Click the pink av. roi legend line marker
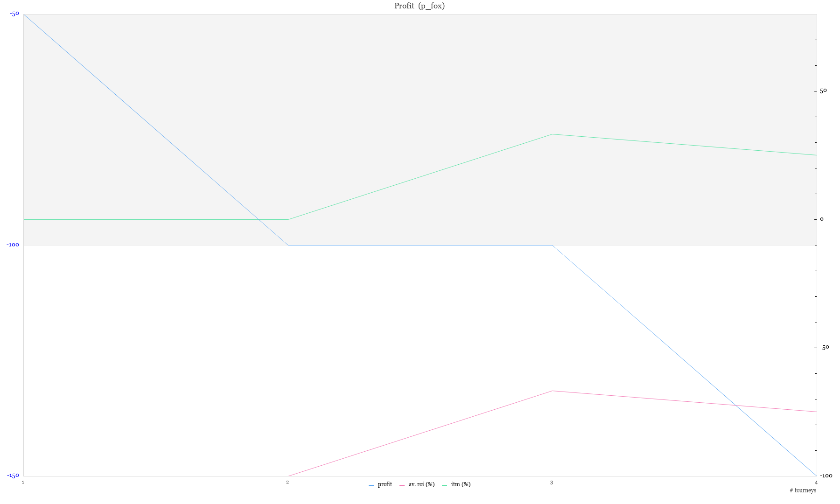 click(402, 485)
